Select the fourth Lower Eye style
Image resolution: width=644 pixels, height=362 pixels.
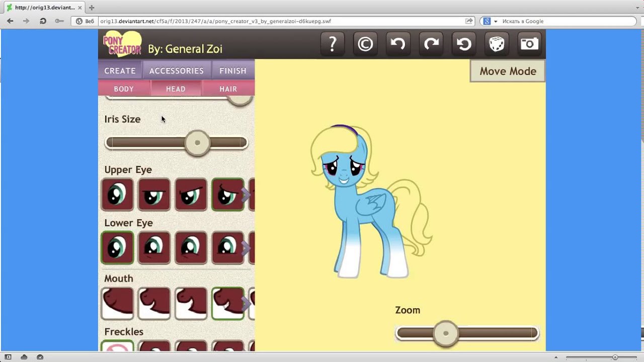click(x=227, y=248)
